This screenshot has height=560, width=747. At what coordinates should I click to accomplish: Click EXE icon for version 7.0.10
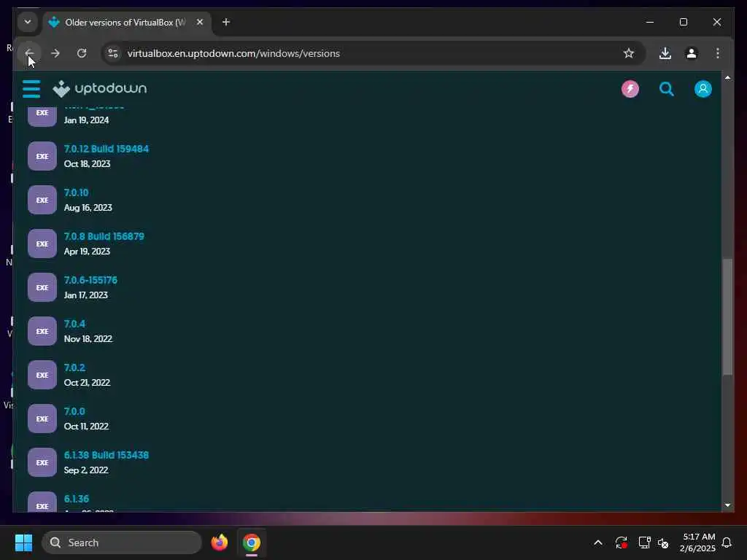(x=42, y=200)
